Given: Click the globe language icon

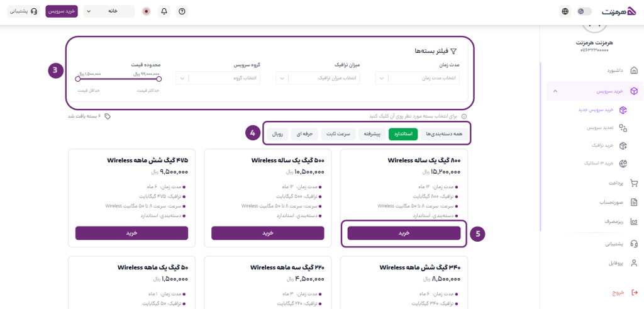Looking at the screenshot, I should click(565, 11).
